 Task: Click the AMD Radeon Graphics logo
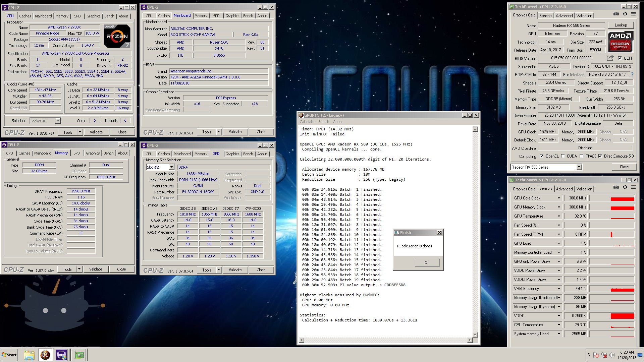pyautogui.click(x=620, y=42)
